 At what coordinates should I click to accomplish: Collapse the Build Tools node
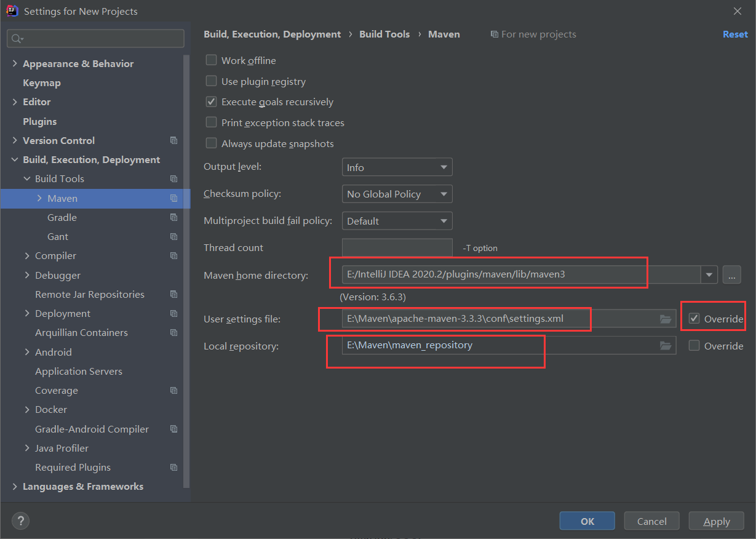coord(27,178)
